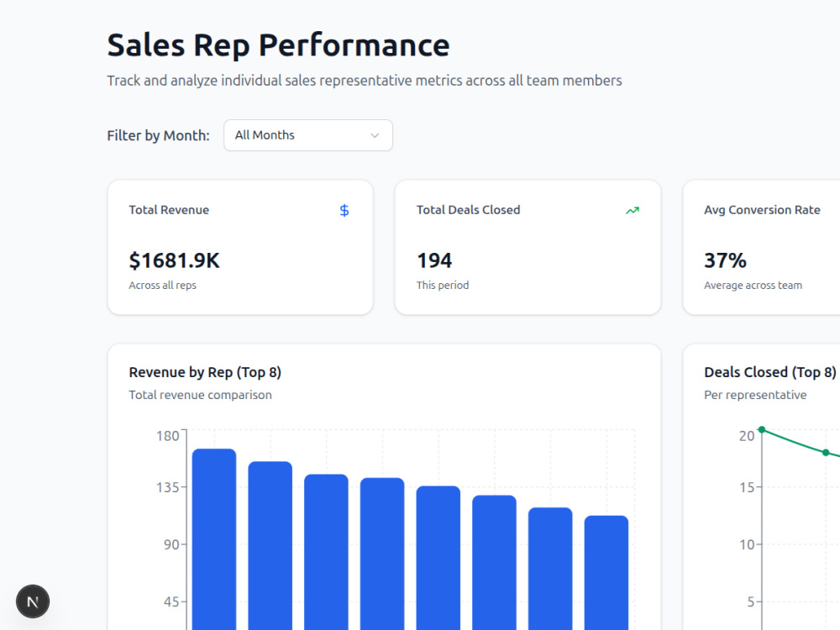Image resolution: width=840 pixels, height=630 pixels.
Task: Click the Across all reps caption
Action: click(162, 285)
